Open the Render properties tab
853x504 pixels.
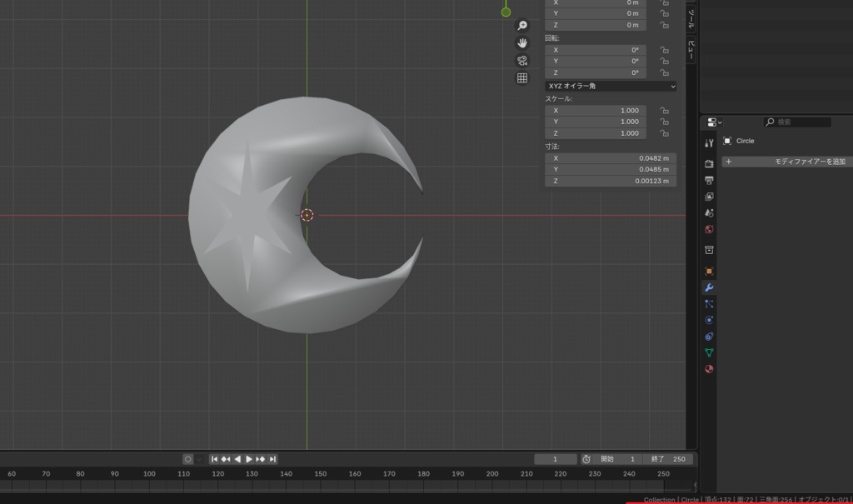(x=709, y=163)
